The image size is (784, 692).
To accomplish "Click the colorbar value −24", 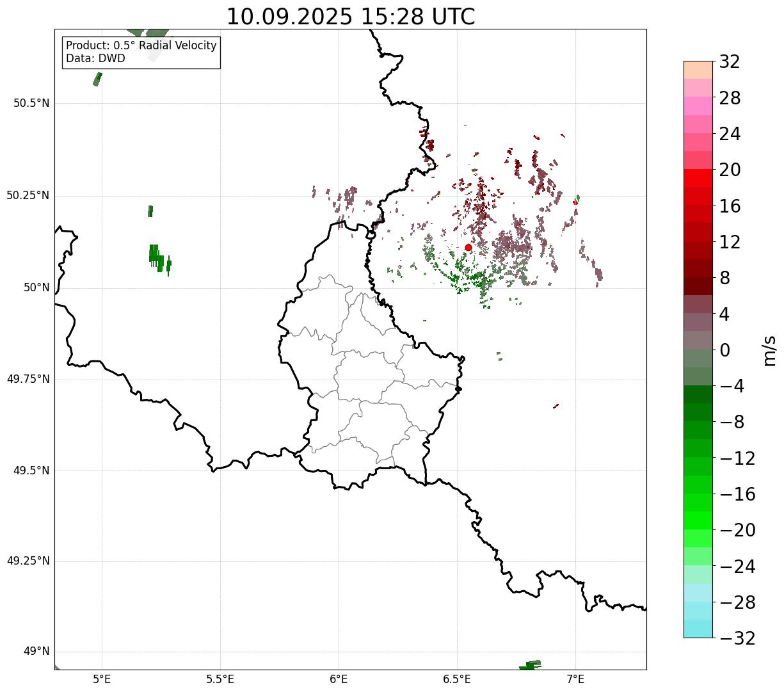I will point(737,567).
